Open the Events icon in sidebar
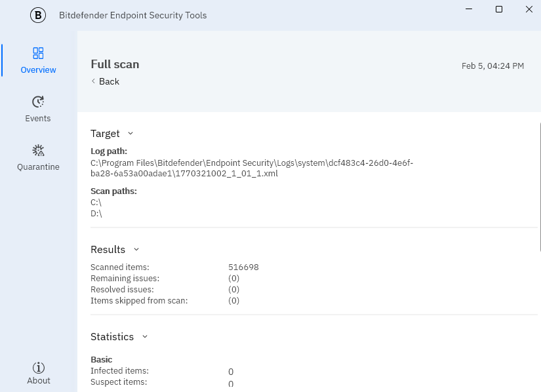Viewport: 541px width, 392px height. point(38,102)
